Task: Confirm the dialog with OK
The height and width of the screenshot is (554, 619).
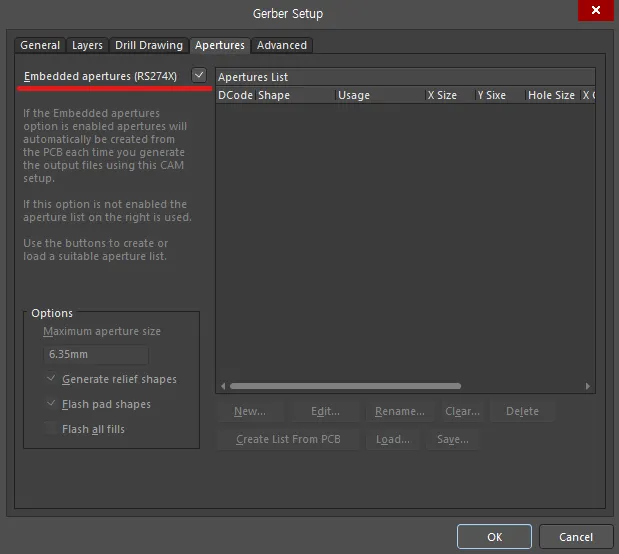Action: tap(494, 537)
